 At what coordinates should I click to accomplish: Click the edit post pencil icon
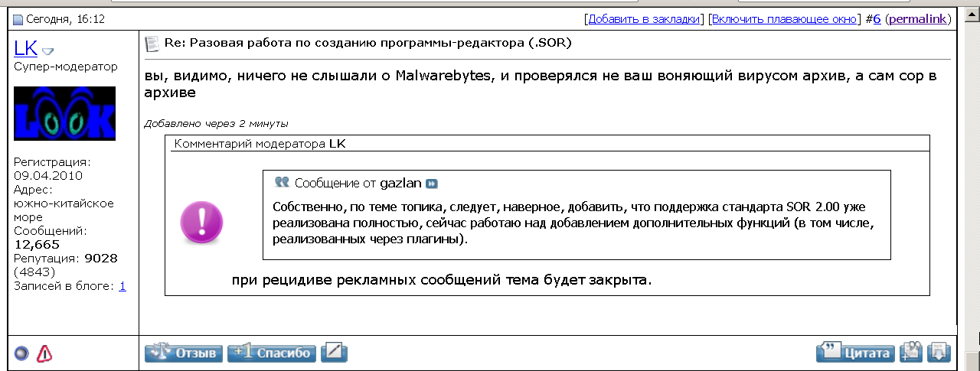334,353
